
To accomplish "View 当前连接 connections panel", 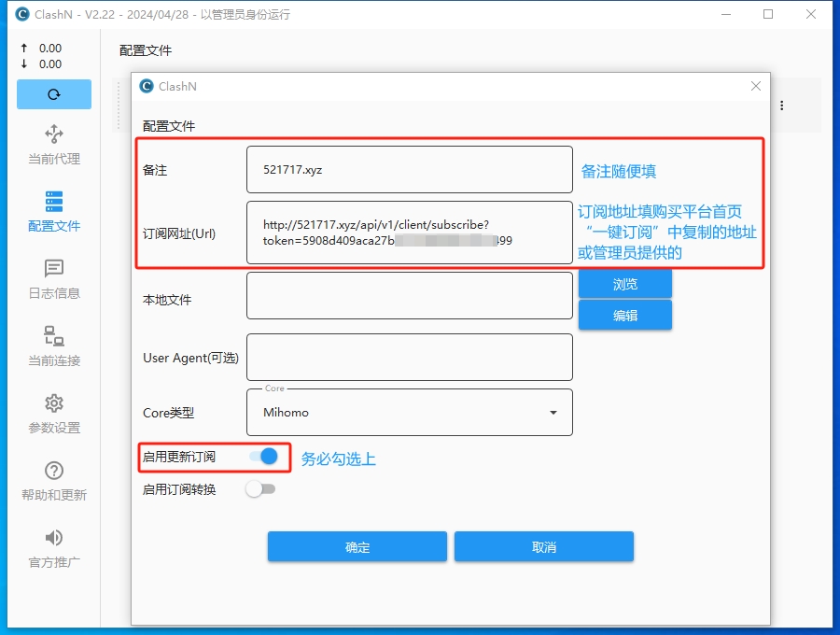I will [x=53, y=347].
